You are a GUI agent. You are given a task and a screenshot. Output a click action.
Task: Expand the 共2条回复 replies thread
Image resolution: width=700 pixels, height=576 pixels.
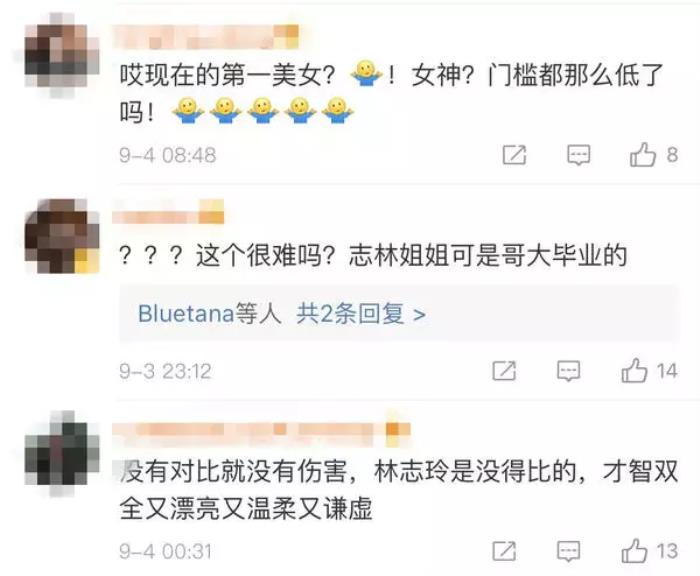coord(361,314)
